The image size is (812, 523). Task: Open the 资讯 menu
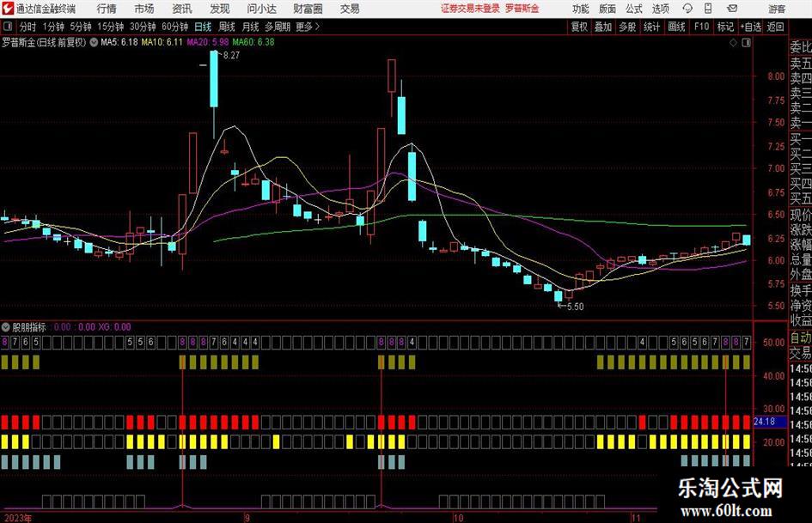182,9
